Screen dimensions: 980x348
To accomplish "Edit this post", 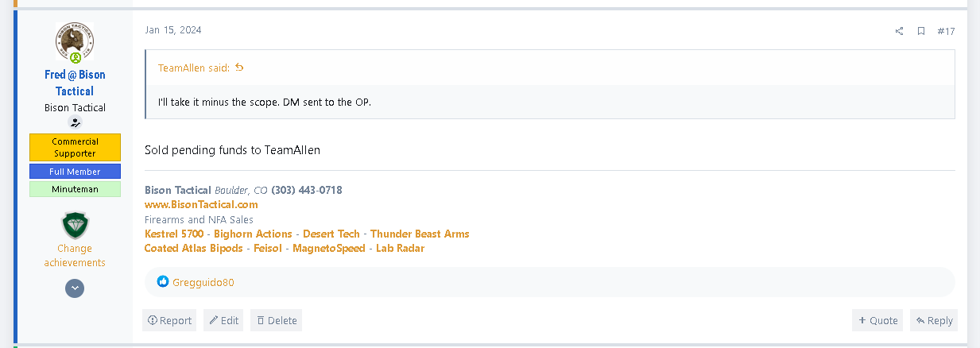I will click(223, 320).
